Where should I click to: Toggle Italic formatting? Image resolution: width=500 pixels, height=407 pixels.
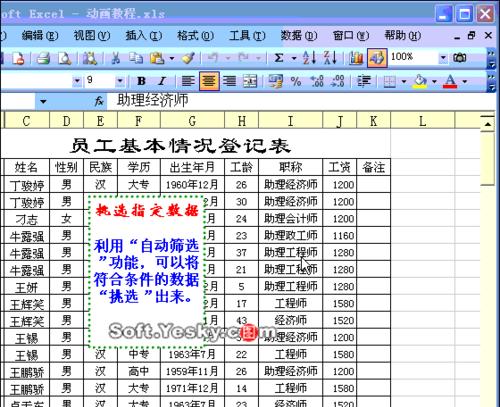click(x=162, y=81)
